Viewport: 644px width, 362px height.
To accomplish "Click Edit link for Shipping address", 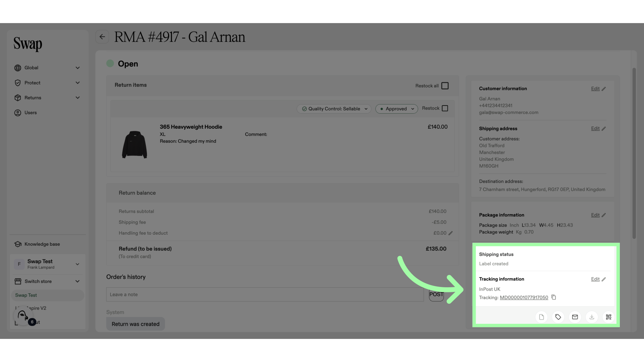I will 595,128.
